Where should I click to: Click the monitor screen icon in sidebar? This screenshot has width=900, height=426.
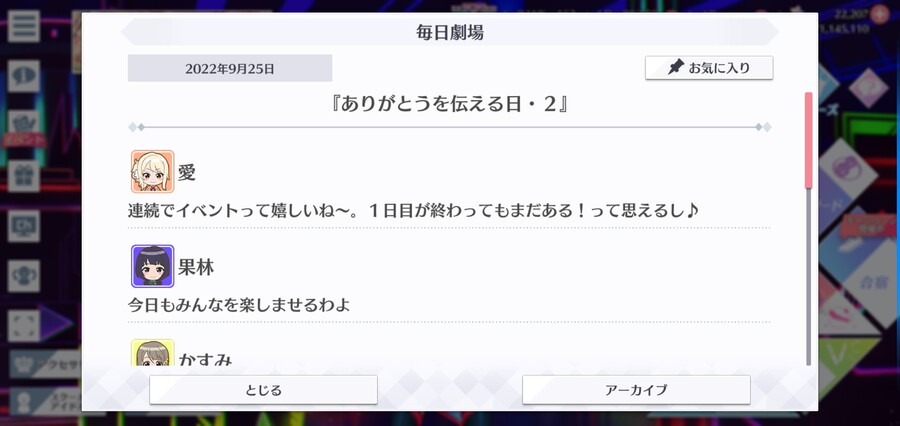tap(24, 226)
